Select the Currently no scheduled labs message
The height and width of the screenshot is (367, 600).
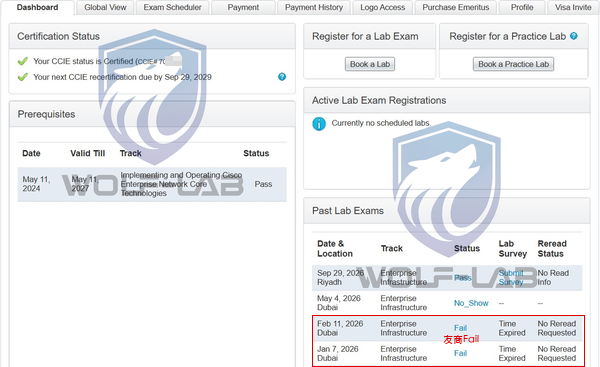pos(381,123)
